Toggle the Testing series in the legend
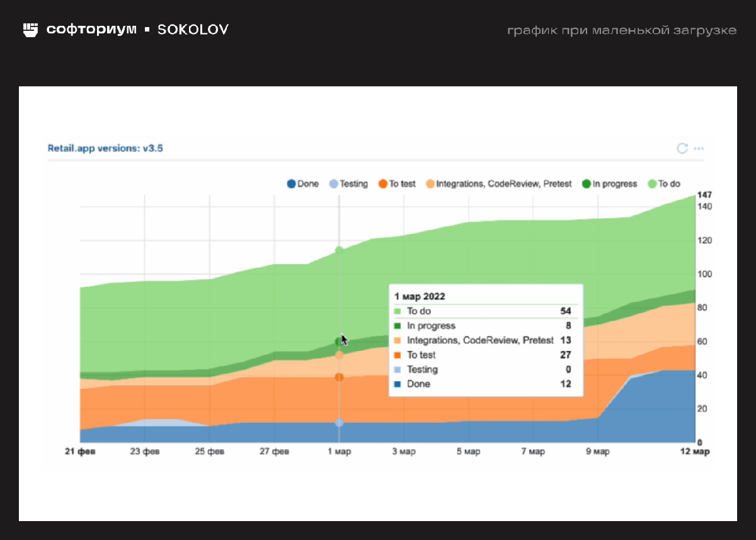Image resolution: width=756 pixels, height=540 pixels. click(348, 184)
